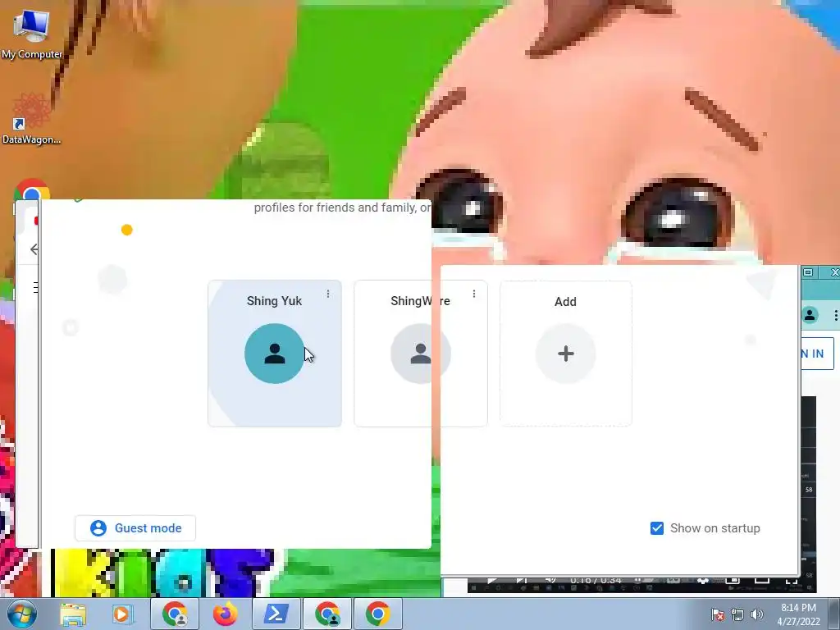
Task: Add a new Chrome profile
Action: click(566, 354)
